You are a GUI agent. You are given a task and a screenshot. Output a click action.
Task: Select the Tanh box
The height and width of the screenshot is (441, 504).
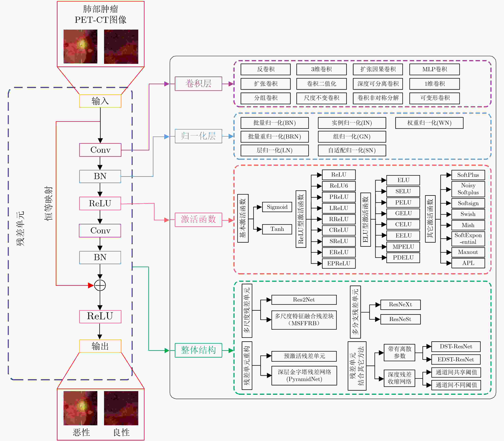[x=277, y=229]
